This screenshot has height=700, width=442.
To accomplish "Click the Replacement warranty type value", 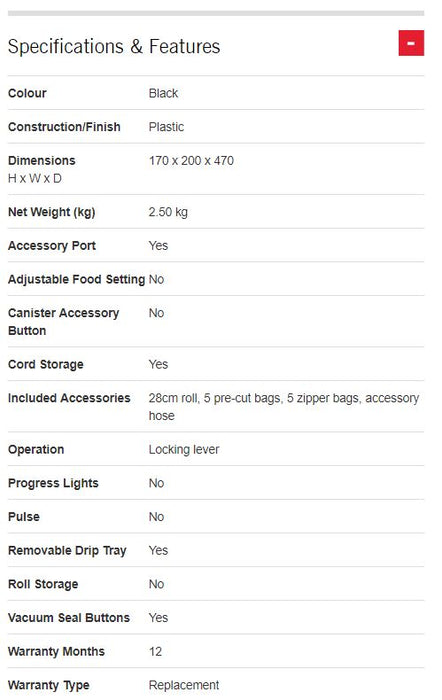I will 183,685.
